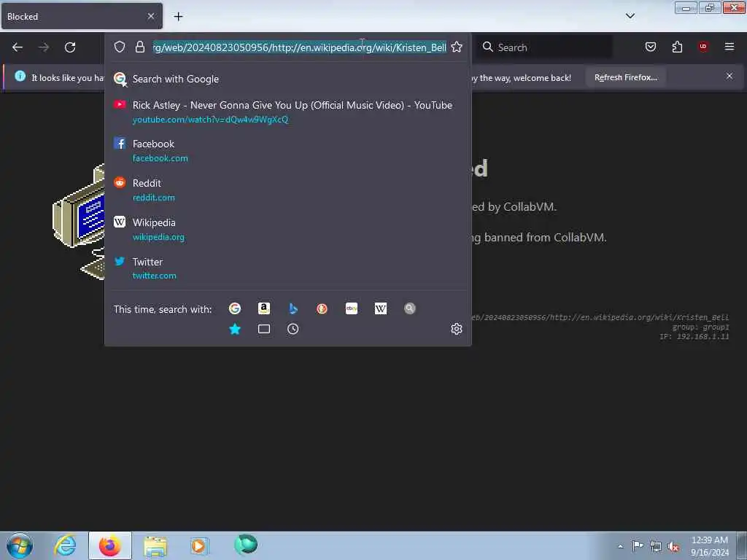Open the Windows Start menu

(20, 545)
